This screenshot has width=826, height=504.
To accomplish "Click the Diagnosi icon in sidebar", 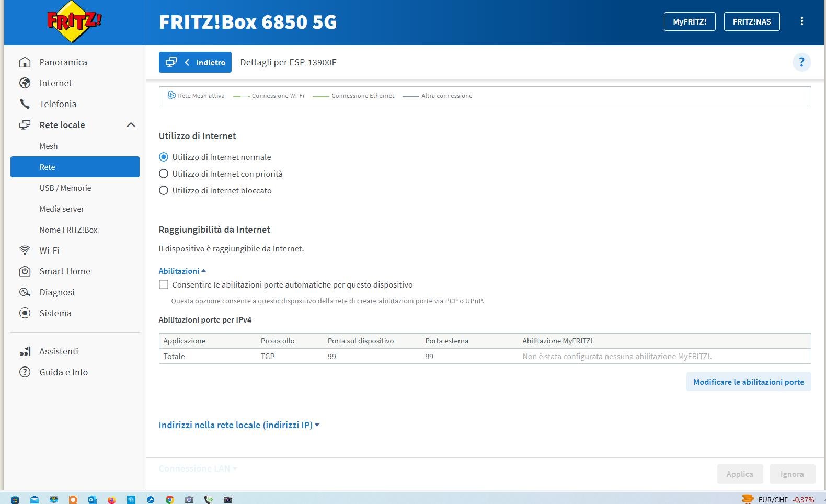I will click(25, 292).
